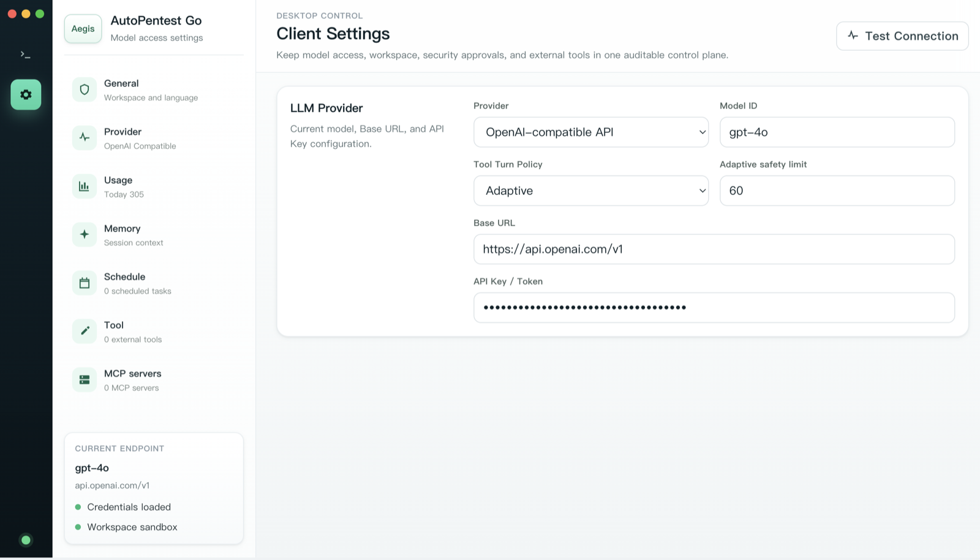The width and height of the screenshot is (980, 560).
Task: Click the api.openai.com/v1 endpoint text
Action: pos(112,485)
